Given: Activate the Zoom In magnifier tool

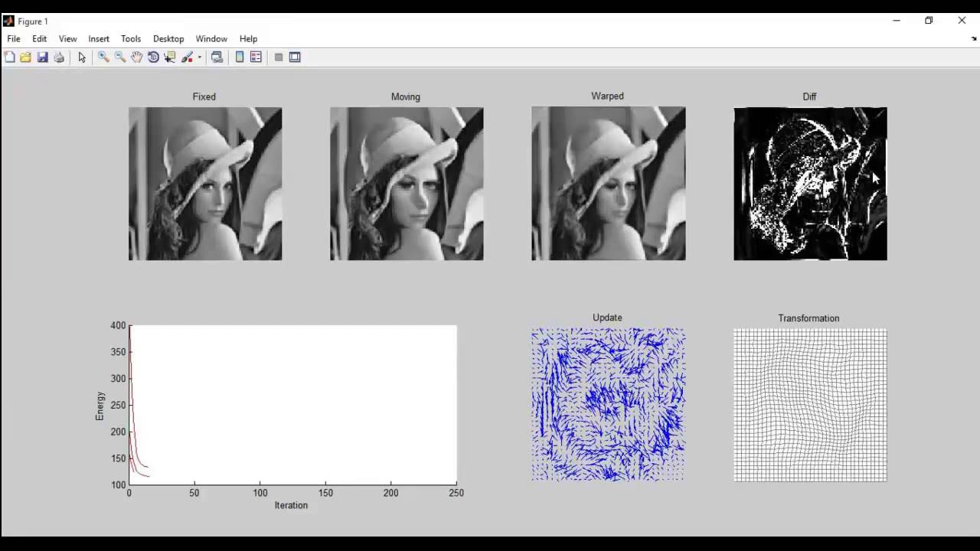Looking at the screenshot, I should [x=103, y=57].
